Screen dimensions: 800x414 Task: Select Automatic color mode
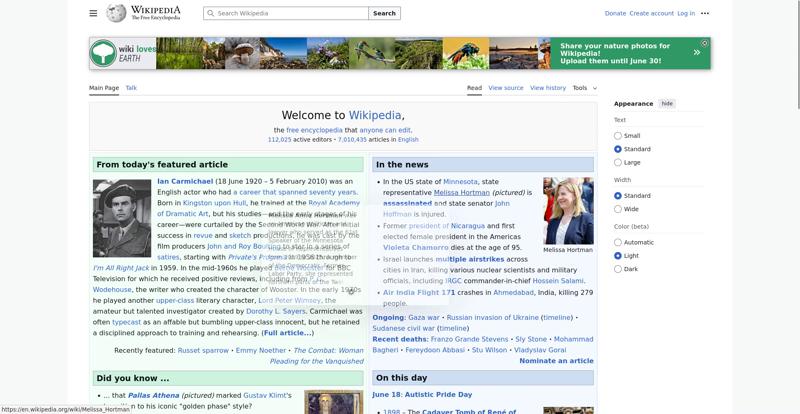(618, 242)
